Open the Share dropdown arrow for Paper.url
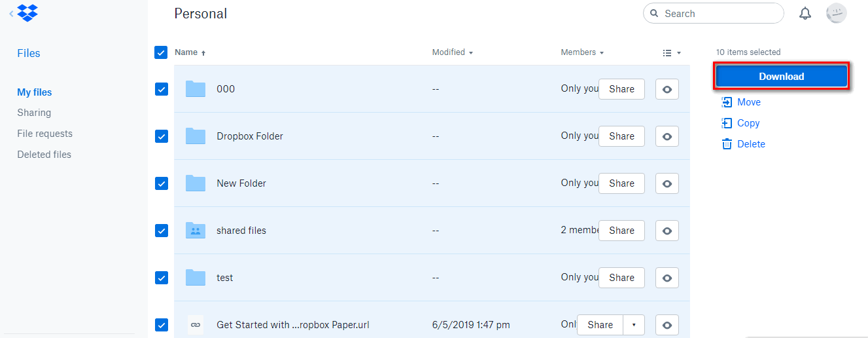The image size is (868, 338). point(633,325)
